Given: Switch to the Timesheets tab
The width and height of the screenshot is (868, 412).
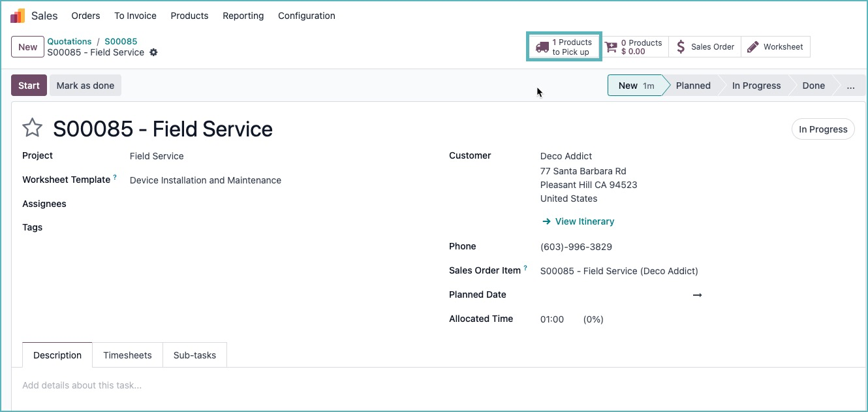Looking at the screenshot, I should coord(127,355).
